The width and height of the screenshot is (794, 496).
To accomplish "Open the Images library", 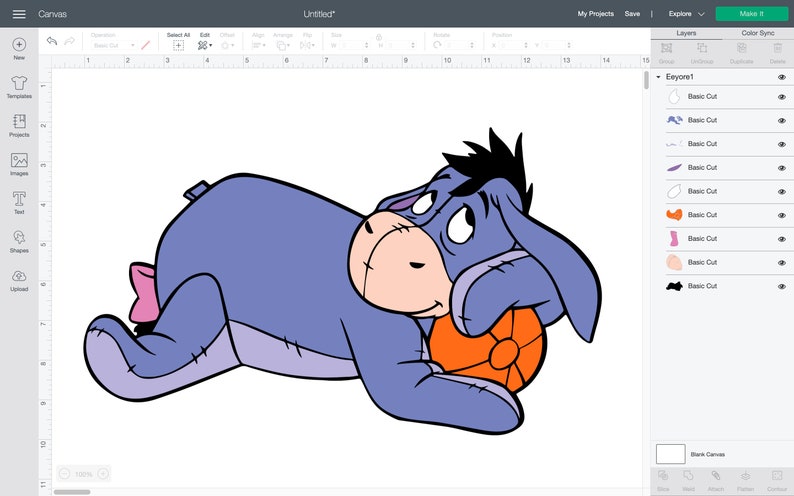I will pos(19,164).
